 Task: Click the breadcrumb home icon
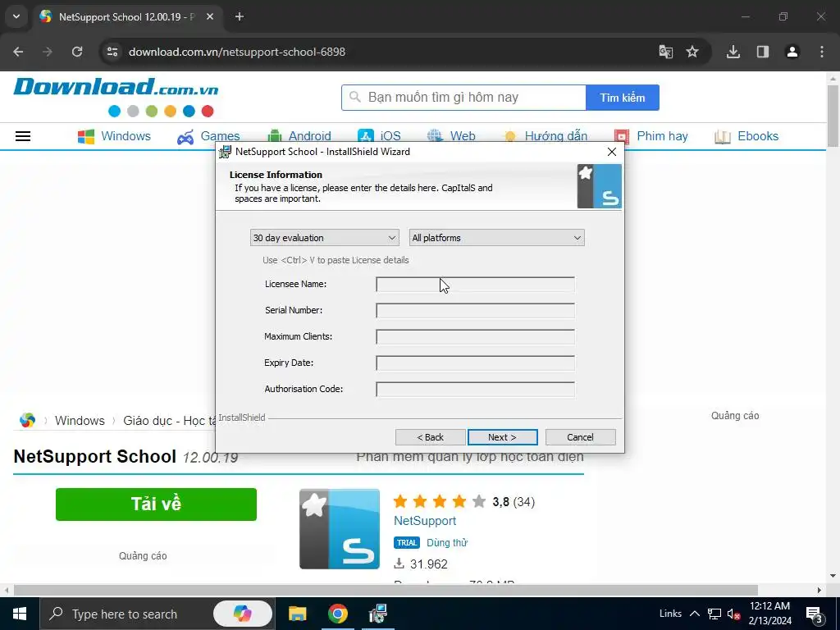(x=27, y=421)
